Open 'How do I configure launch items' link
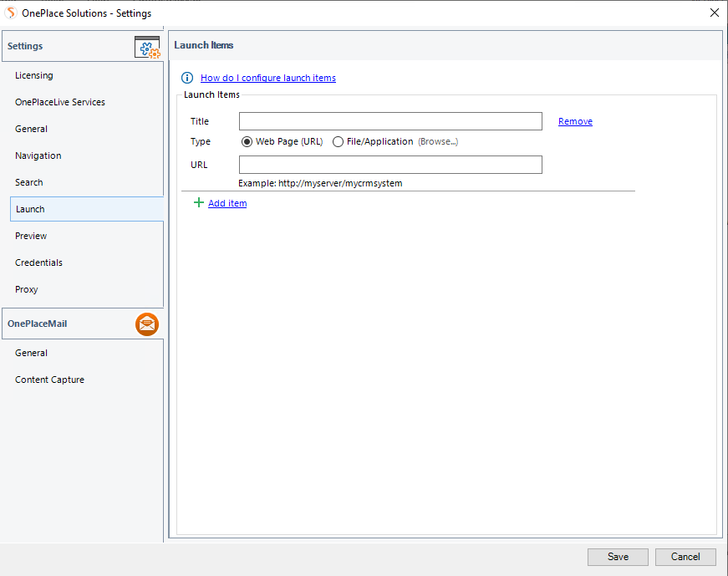 pos(268,78)
